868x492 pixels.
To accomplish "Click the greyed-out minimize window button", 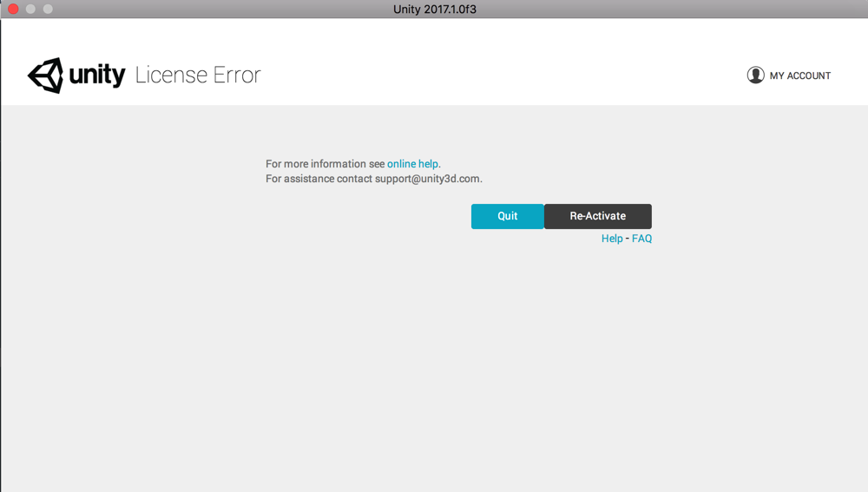I will coord(30,9).
